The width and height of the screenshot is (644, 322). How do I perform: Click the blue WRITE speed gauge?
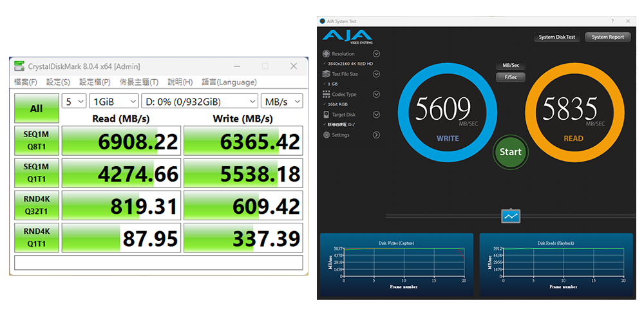(x=448, y=113)
